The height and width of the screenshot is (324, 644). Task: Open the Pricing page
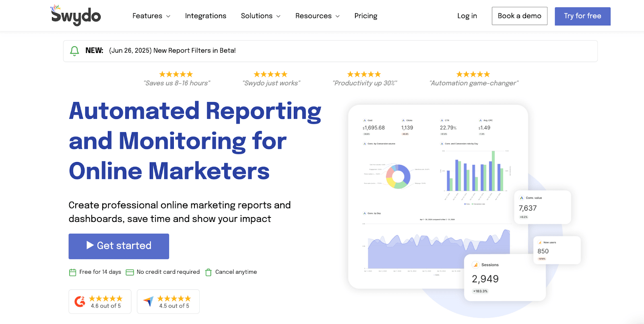pyautogui.click(x=365, y=16)
